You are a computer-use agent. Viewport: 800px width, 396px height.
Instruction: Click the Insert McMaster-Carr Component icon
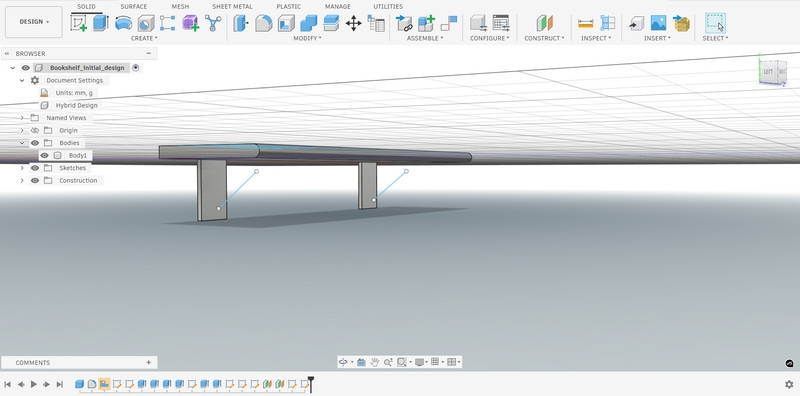point(681,23)
